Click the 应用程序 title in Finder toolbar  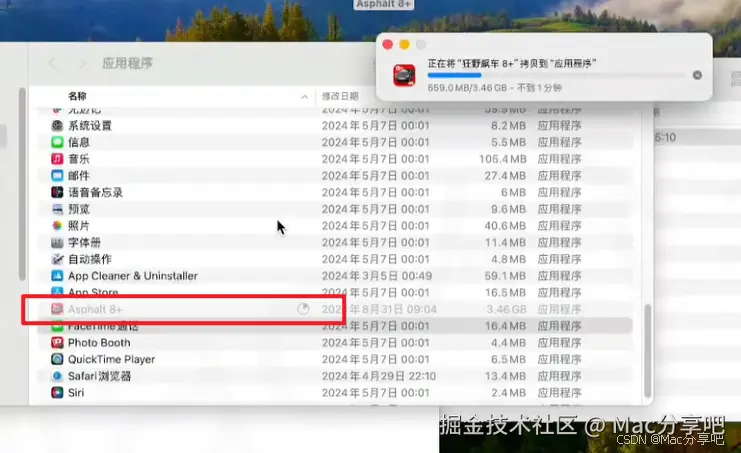pos(128,63)
